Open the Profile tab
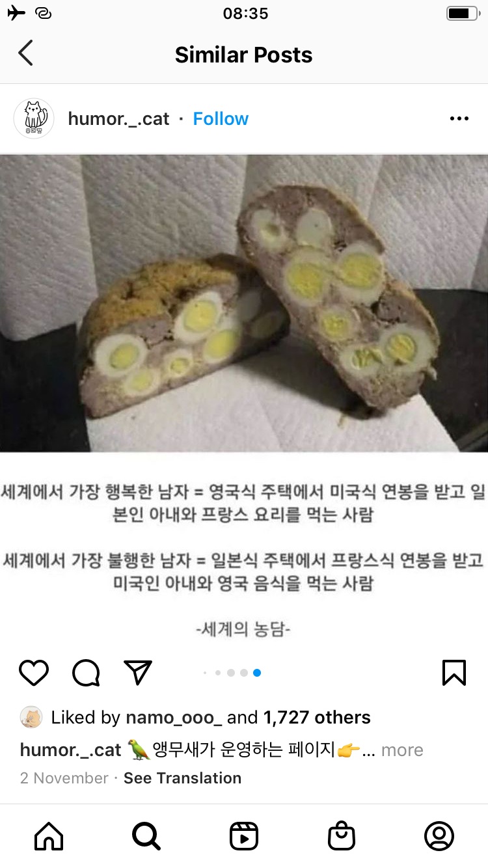 tap(439, 836)
